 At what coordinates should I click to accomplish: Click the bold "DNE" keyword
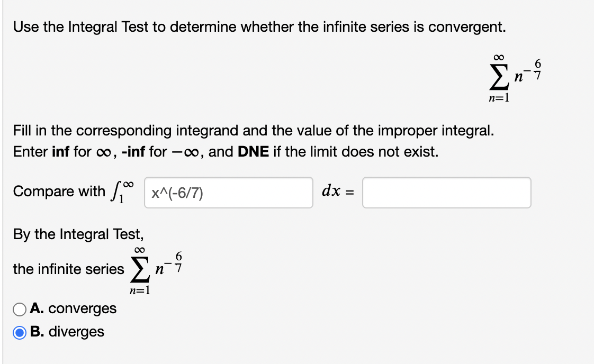point(254,152)
